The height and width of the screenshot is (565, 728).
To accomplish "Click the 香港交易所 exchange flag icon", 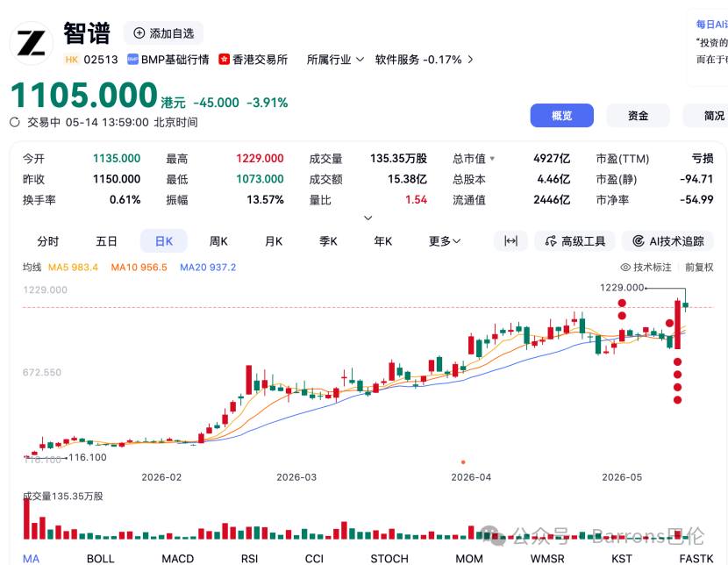I will [225, 60].
